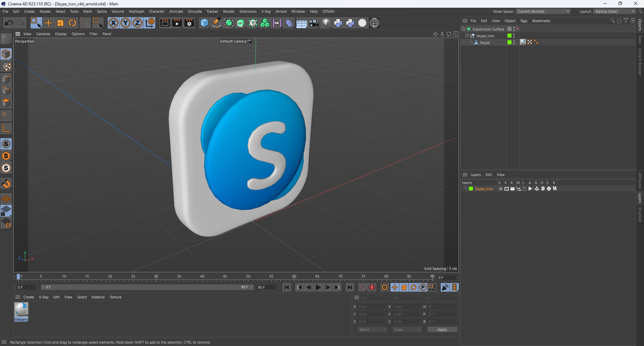Toggle Skype_Icon layer Lock
The image size is (644, 346).
click(x=524, y=189)
